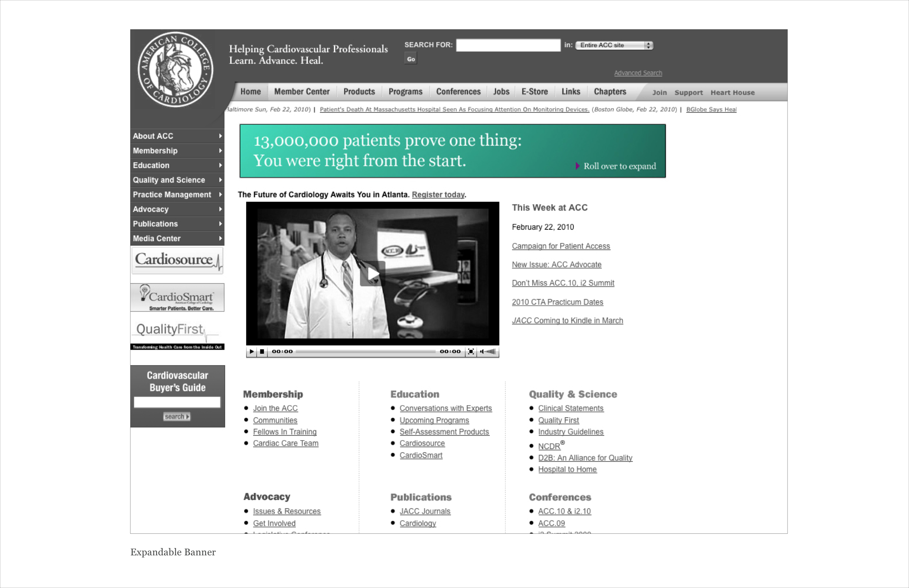Open the Links tab

coord(571,92)
